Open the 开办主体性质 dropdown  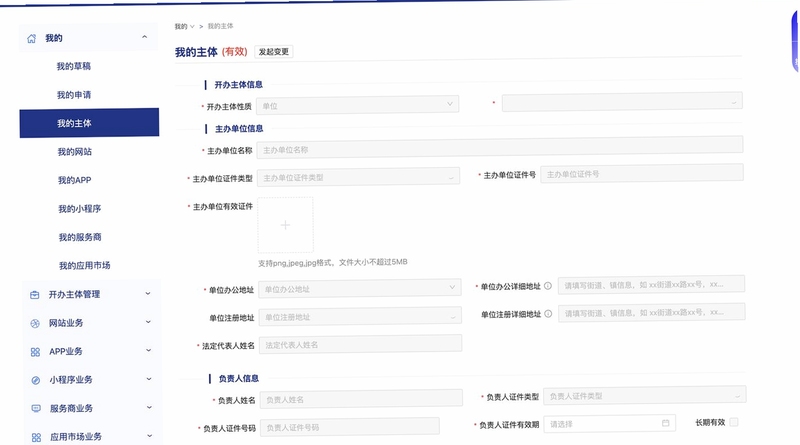(357, 105)
